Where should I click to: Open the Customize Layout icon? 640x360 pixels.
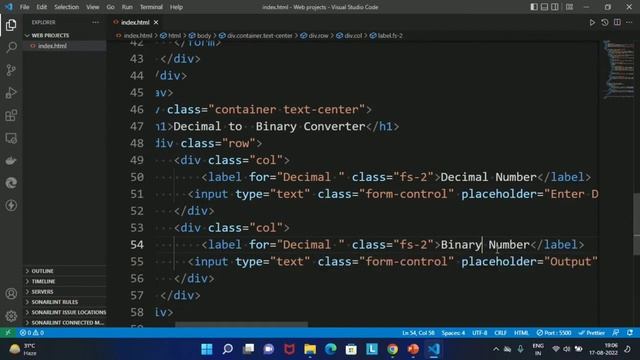(569, 7)
